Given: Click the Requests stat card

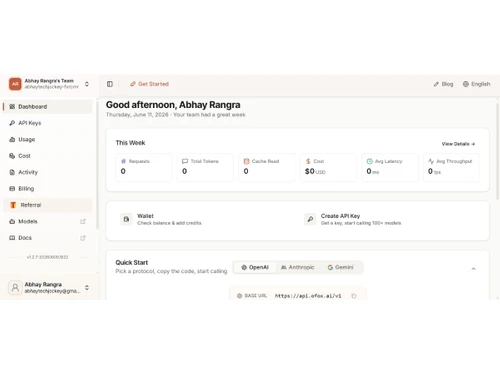Looking at the screenshot, I should tap(144, 167).
